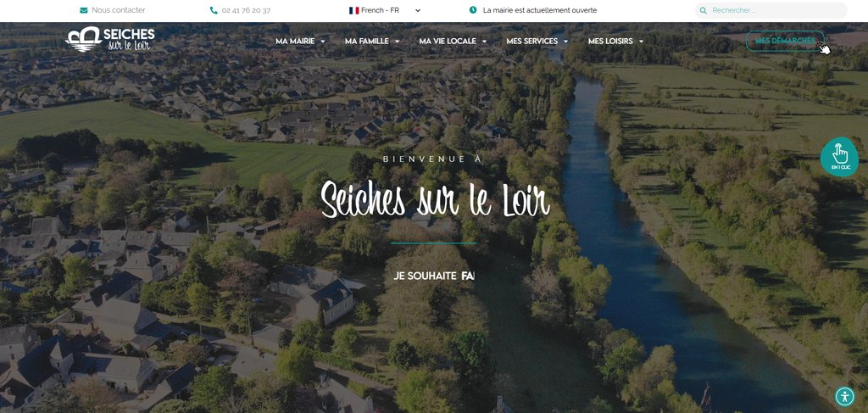Click the Seiches sur le Loir heading

pyautogui.click(x=435, y=198)
